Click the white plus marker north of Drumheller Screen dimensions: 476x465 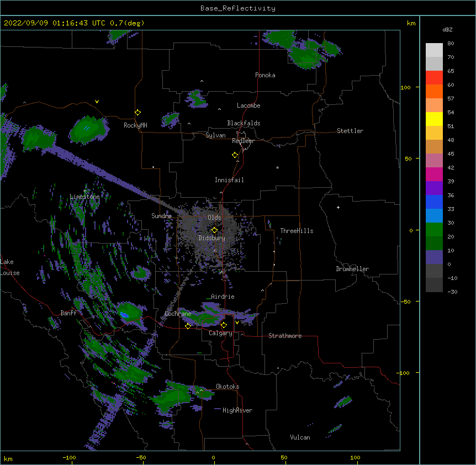pos(338,207)
